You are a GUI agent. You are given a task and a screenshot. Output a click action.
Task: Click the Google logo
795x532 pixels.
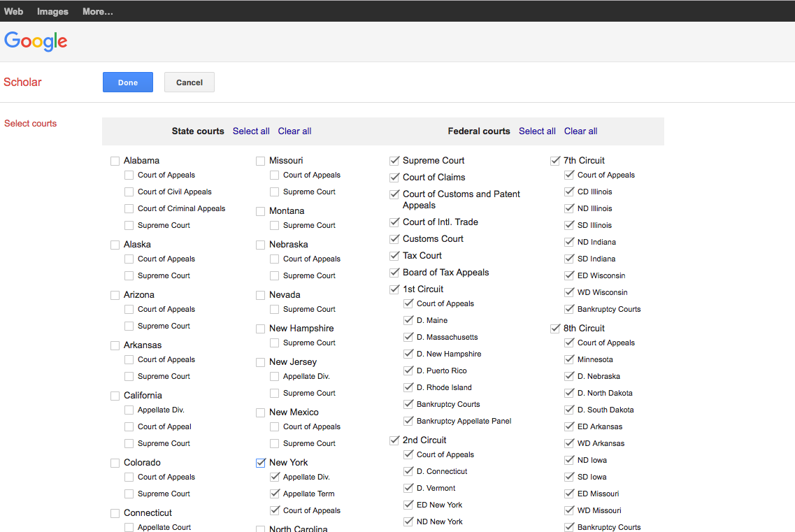36,41
